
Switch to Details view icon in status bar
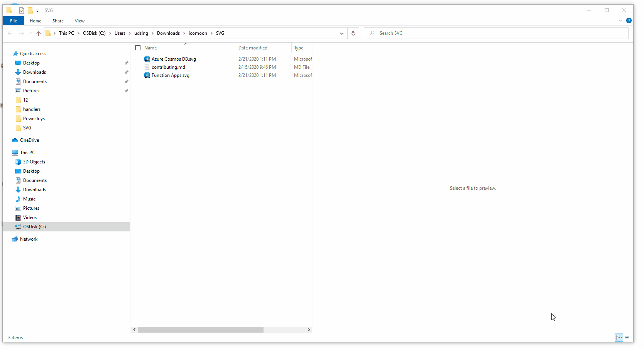tap(619, 337)
